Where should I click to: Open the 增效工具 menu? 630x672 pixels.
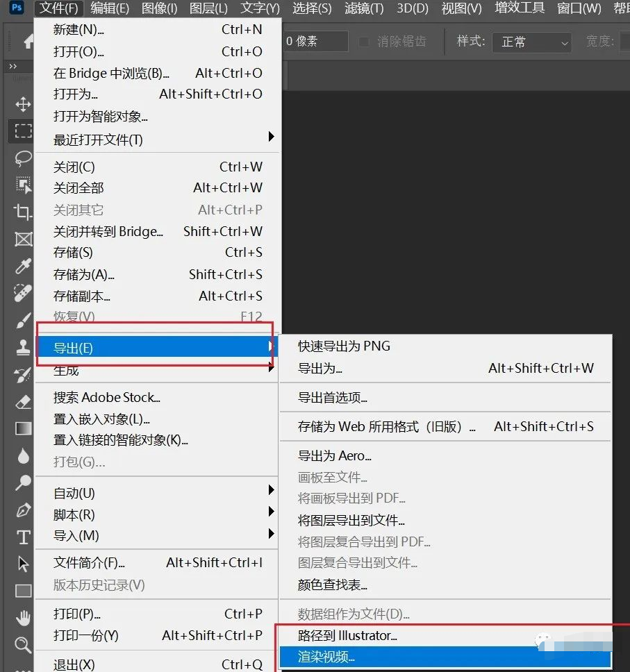pyautogui.click(x=520, y=8)
